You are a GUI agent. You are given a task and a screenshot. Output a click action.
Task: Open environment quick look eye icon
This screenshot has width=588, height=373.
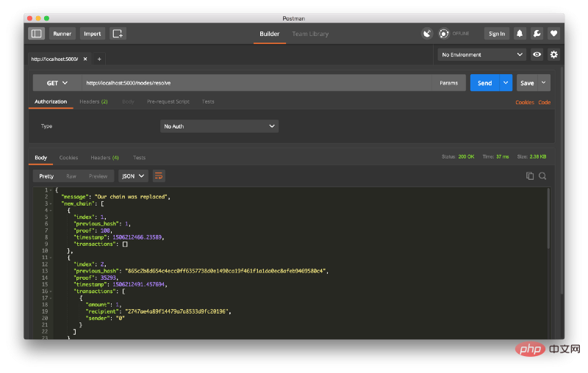click(537, 54)
